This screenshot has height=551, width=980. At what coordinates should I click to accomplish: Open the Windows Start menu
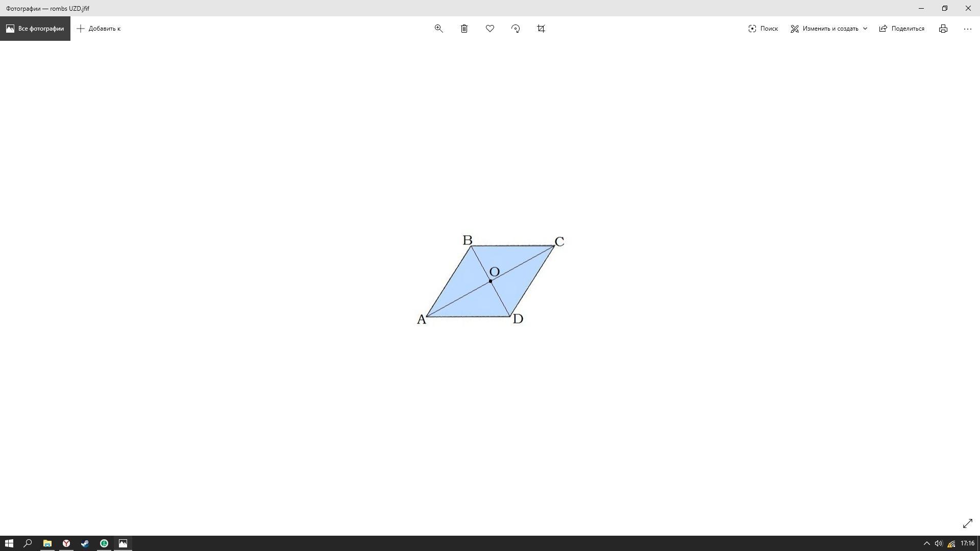pos(9,543)
